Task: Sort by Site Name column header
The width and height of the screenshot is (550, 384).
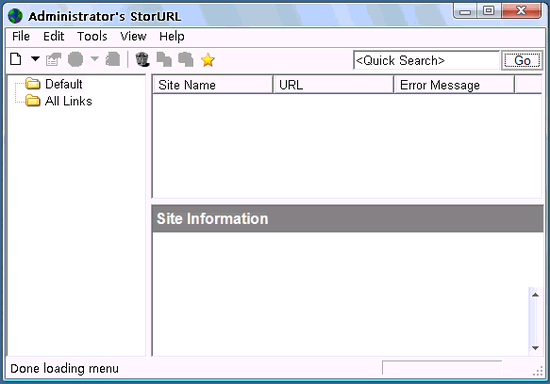Action: tap(213, 85)
